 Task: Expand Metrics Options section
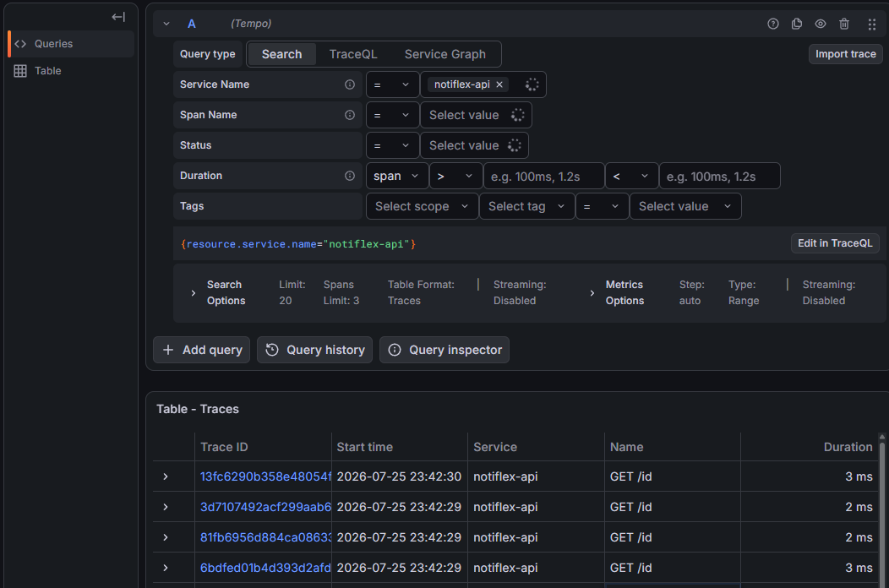592,293
